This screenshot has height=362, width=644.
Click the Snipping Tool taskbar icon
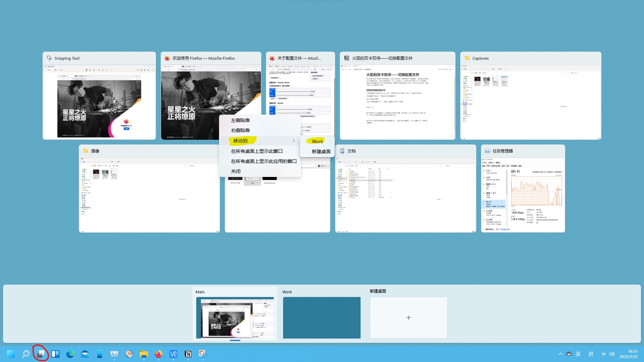click(202, 354)
